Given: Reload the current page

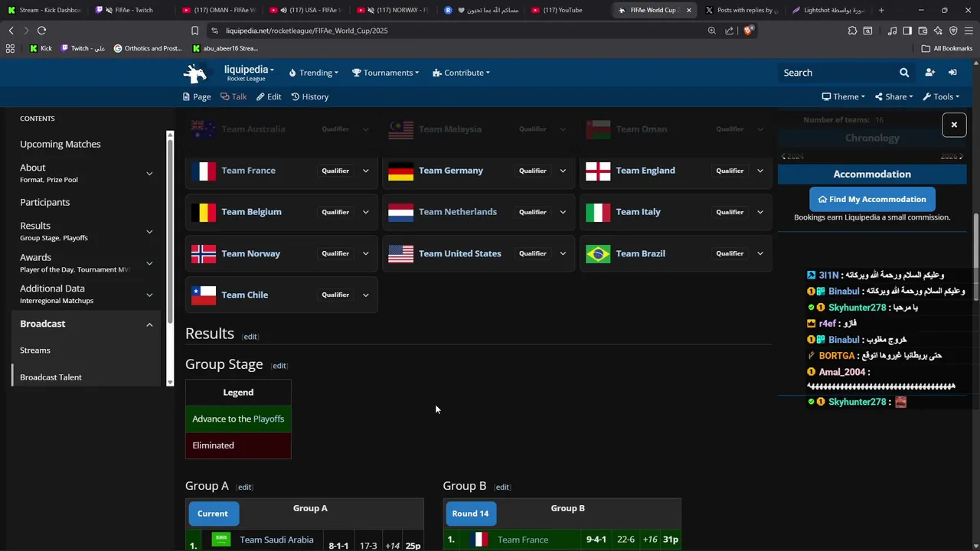Looking at the screenshot, I should (x=41, y=31).
